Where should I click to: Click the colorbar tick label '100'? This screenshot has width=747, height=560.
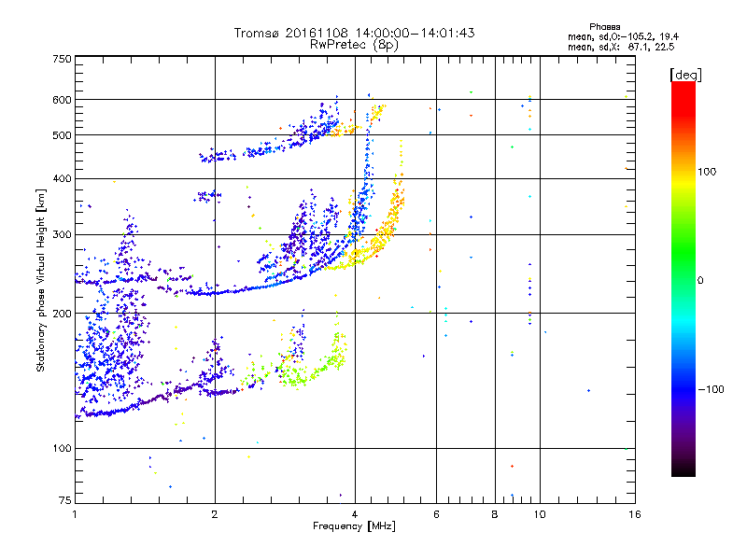(x=707, y=172)
